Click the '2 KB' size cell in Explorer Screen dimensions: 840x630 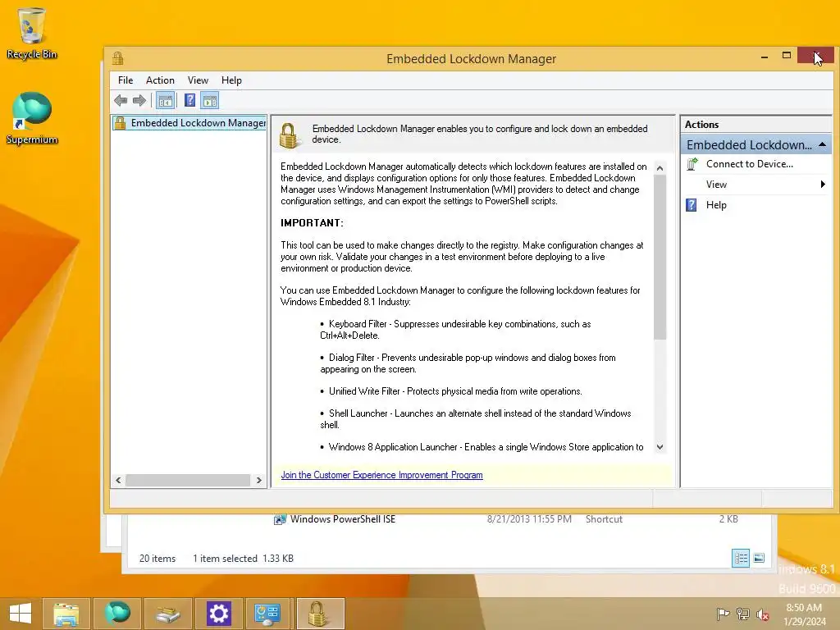[728, 519]
